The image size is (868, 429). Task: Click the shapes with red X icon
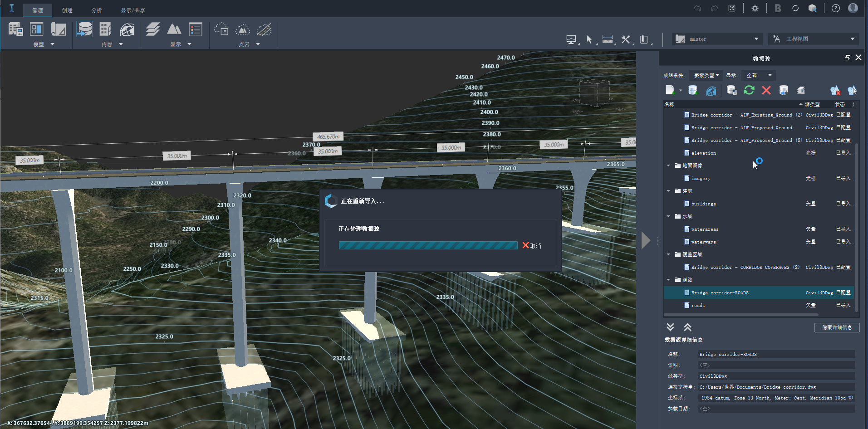(835, 90)
